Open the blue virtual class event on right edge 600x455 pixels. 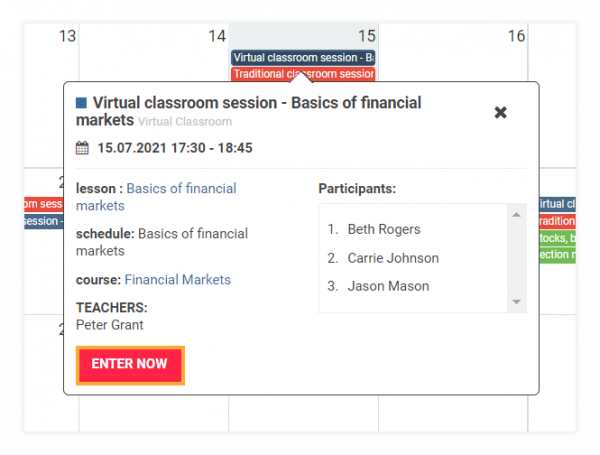click(557, 204)
